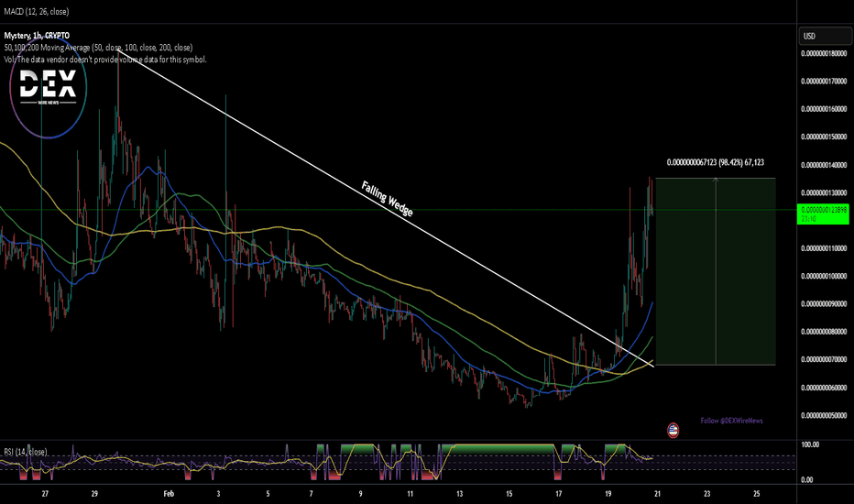Click the 0.0000000180000 price axis label
This screenshot has height=504, width=854.
[824, 53]
